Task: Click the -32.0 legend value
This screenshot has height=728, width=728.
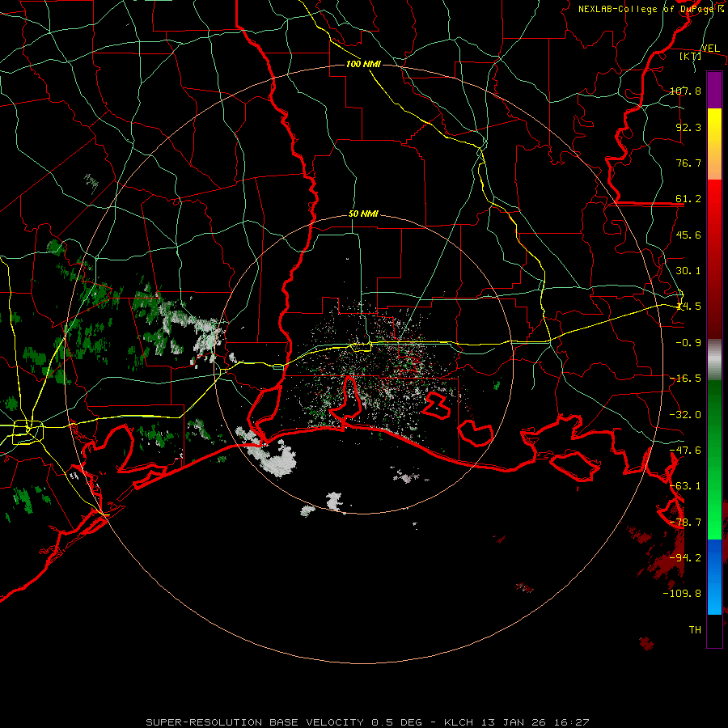Action: click(x=685, y=415)
